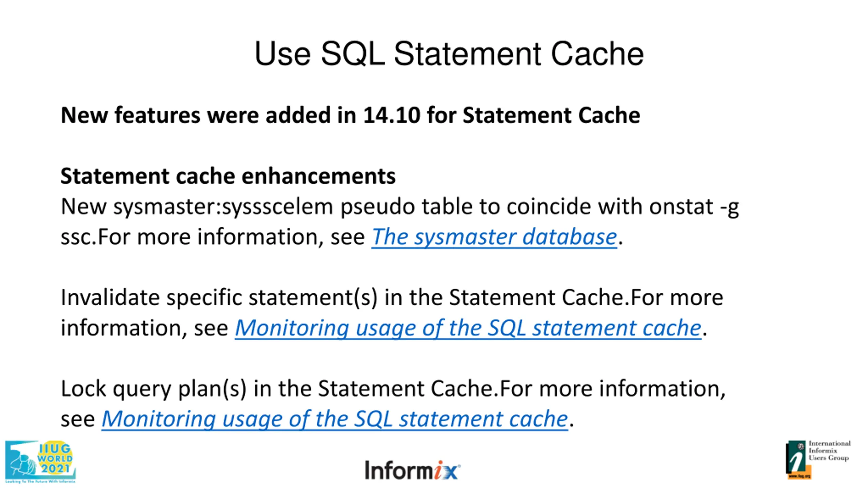Screen dimensions: 868x488
Task: Click the IIUG World 2021 logo
Action: (x=40, y=461)
